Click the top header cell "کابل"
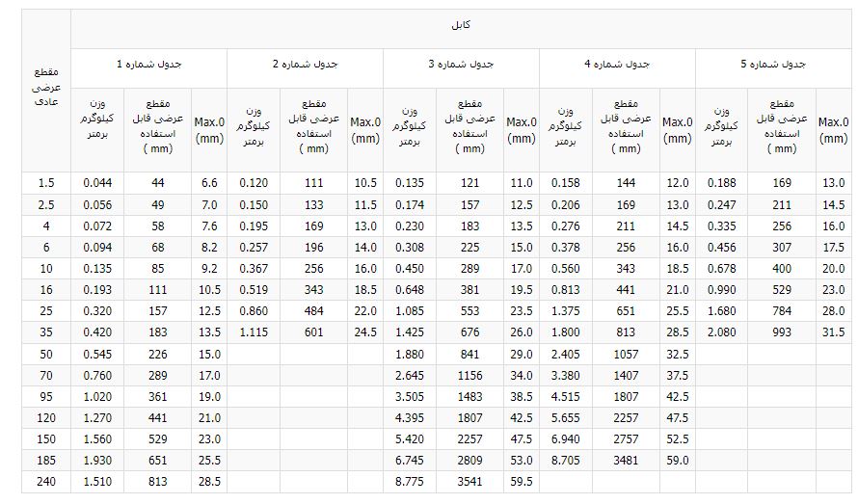The image size is (858, 504). tap(461, 24)
